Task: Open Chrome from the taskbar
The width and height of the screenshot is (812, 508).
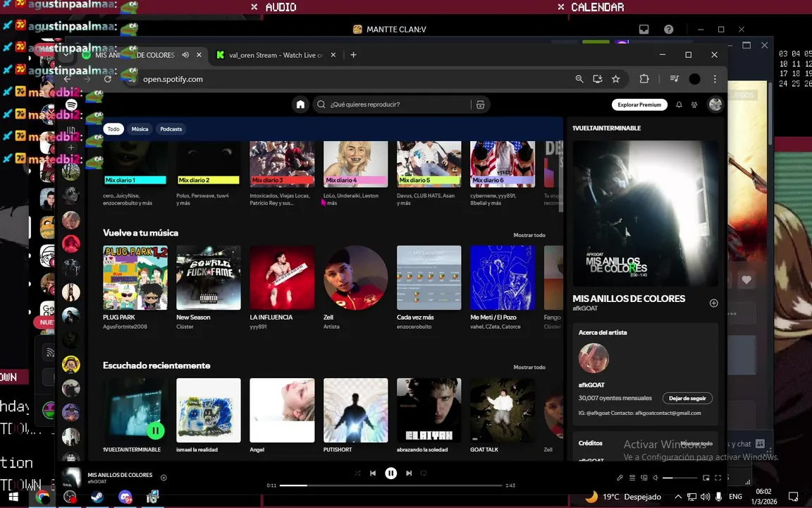Action: click(x=42, y=497)
